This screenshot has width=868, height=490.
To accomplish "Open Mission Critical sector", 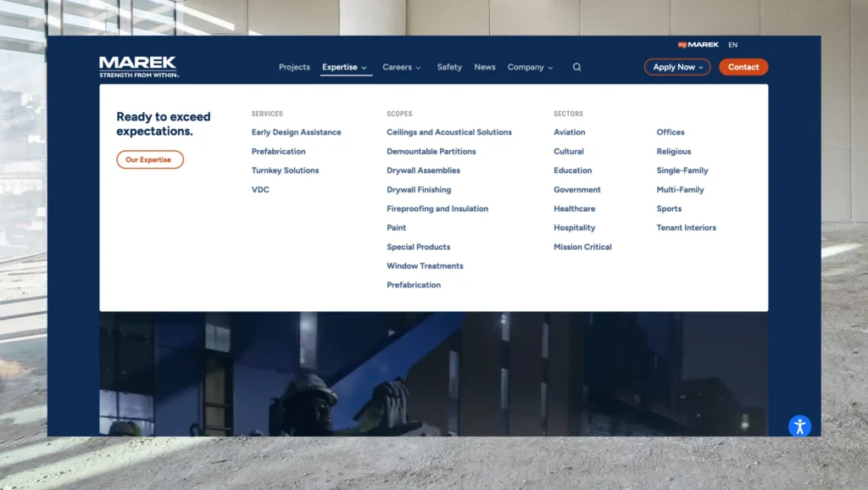I will [582, 247].
